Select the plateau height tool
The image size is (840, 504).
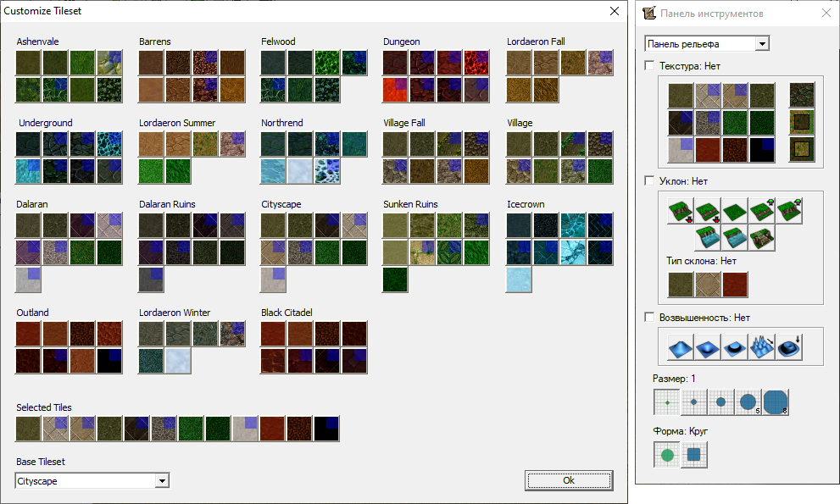(735, 347)
